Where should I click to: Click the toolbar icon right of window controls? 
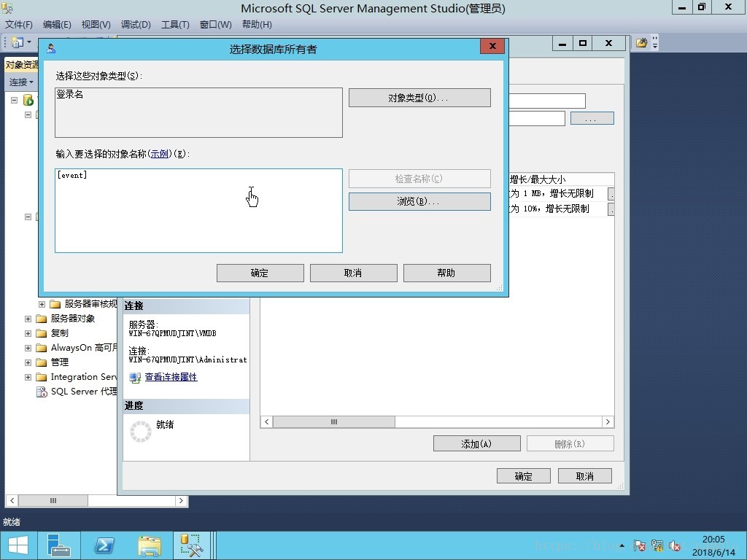[x=642, y=43]
